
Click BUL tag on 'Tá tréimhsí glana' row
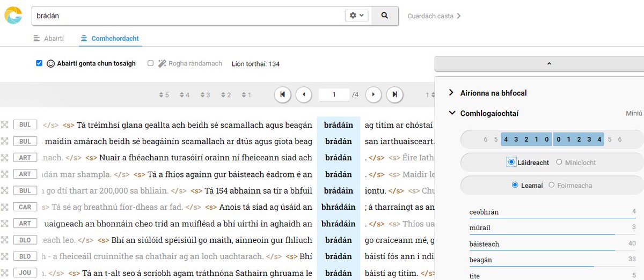(25, 125)
